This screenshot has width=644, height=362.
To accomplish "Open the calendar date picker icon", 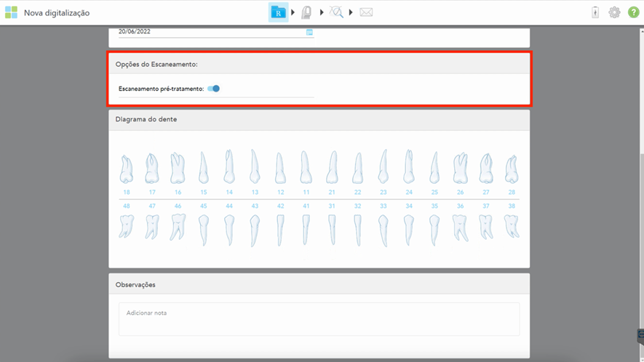I will (309, 32).
